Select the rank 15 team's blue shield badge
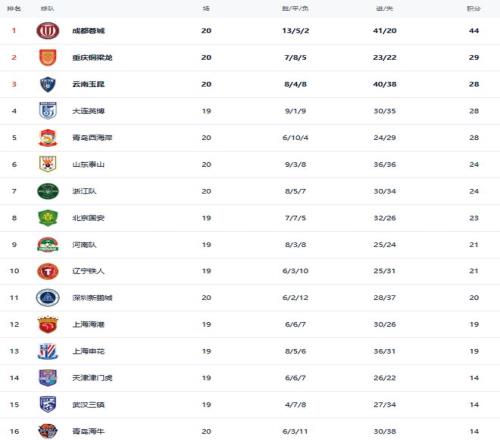Viewport: 500px width, 440px height. pos(48,404)
